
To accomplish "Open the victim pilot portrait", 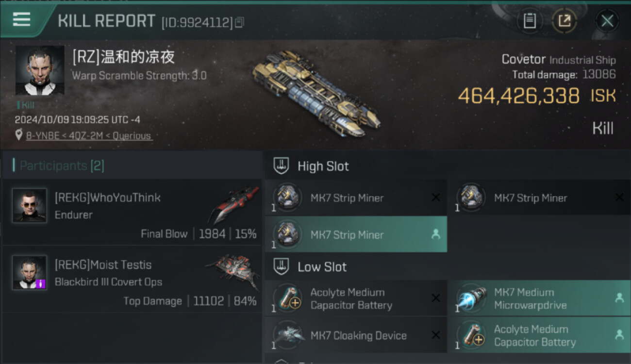I will pos(40,70).
